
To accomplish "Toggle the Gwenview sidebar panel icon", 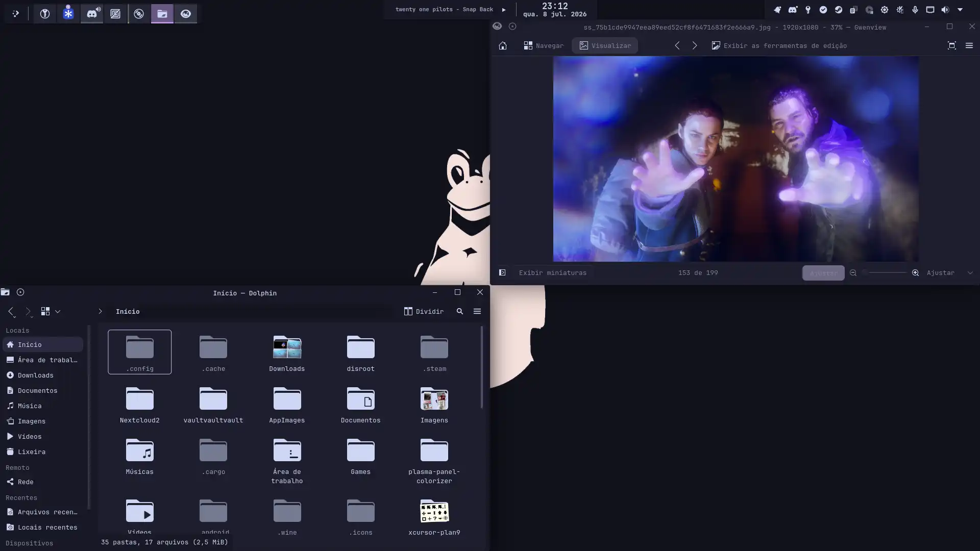I will coord(502,273).
